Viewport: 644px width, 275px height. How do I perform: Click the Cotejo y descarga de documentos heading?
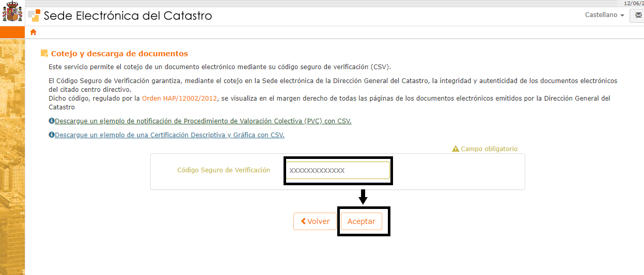[119, 54]
